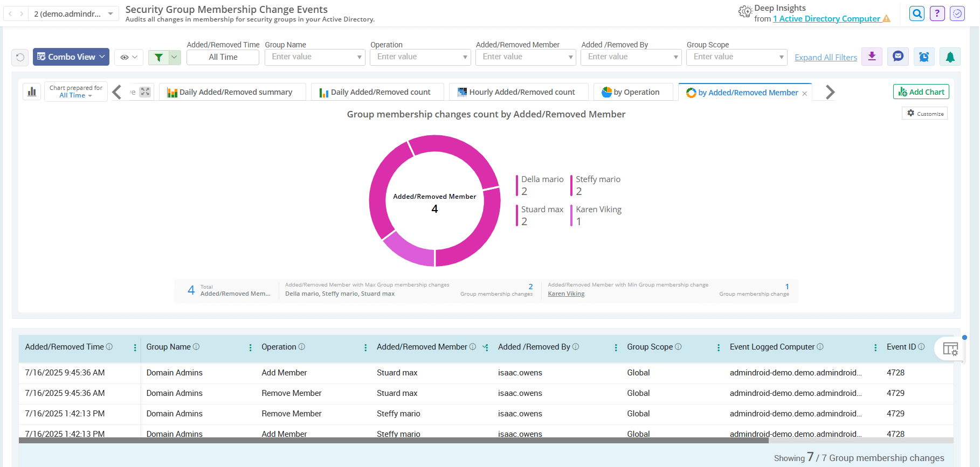The image size is (980, 467).
Task: Click the alarm clock schedule icon
Action: click(923, 57)
